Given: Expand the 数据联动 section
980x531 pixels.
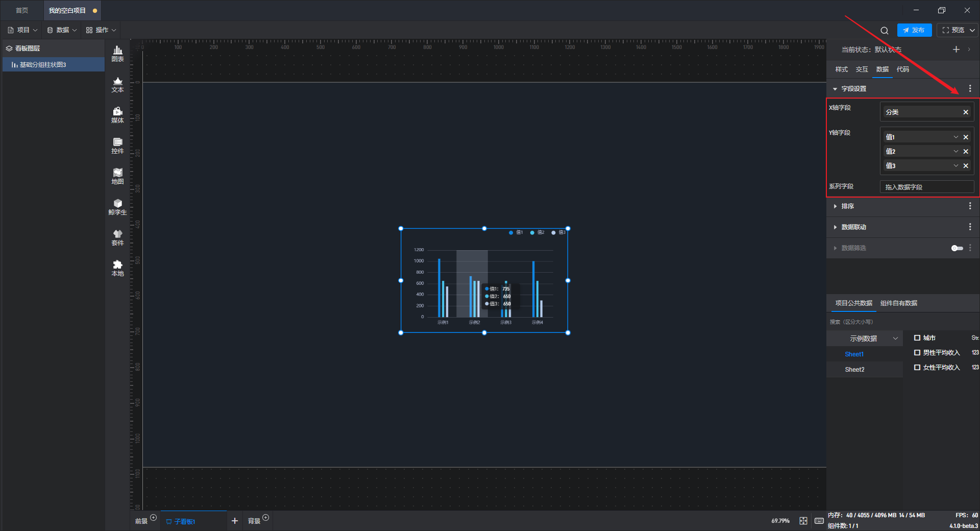Looking at the screenshot, I should pyautogui.click(x=835, y=227).
